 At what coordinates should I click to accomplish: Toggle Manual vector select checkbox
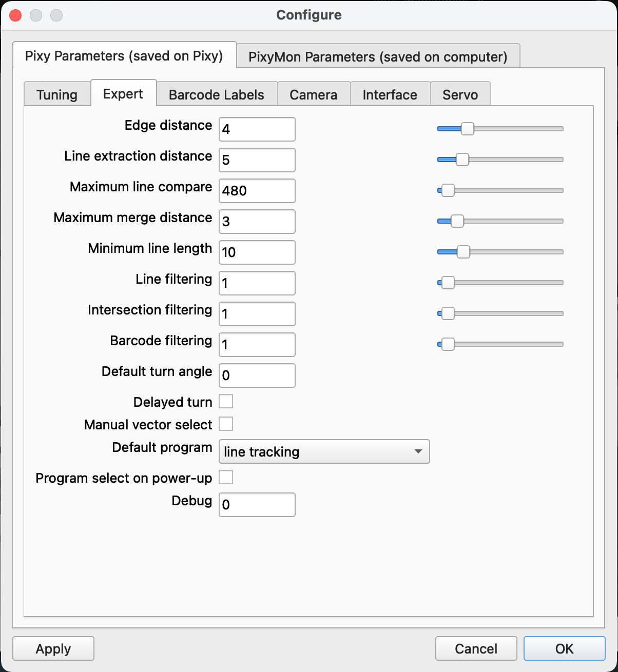pos(226,424)
